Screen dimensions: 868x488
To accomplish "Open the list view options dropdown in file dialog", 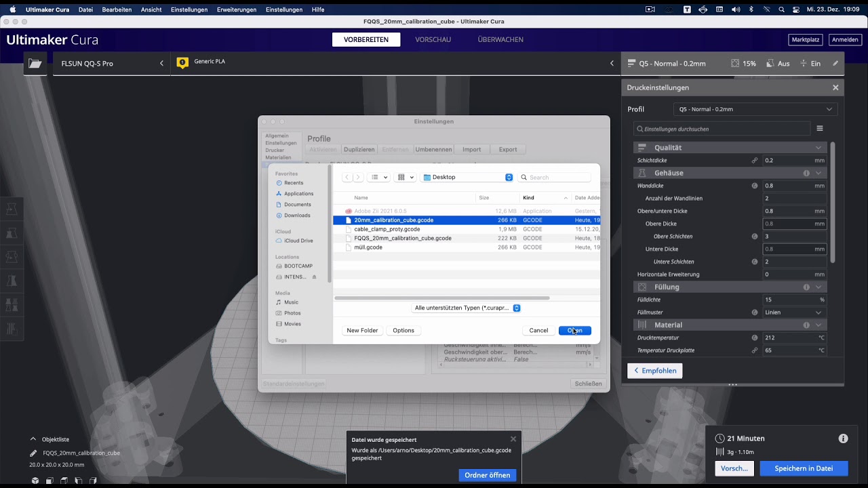I will (379, 177).
